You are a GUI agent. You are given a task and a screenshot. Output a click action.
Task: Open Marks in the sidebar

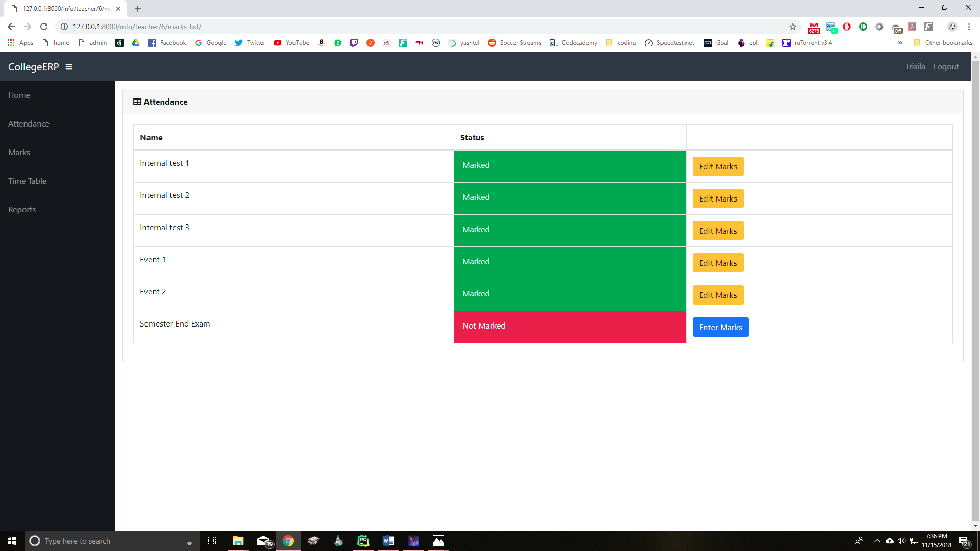tap(19, 153)
